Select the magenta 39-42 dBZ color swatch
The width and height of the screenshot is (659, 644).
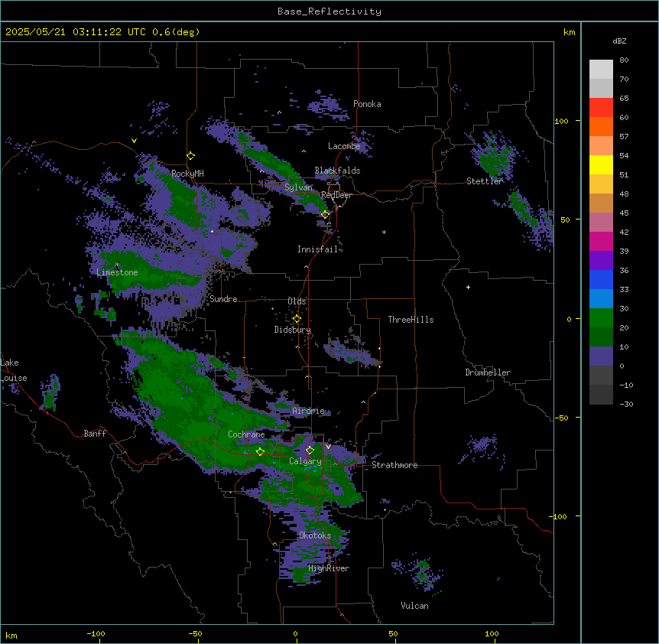pos(601,241)
